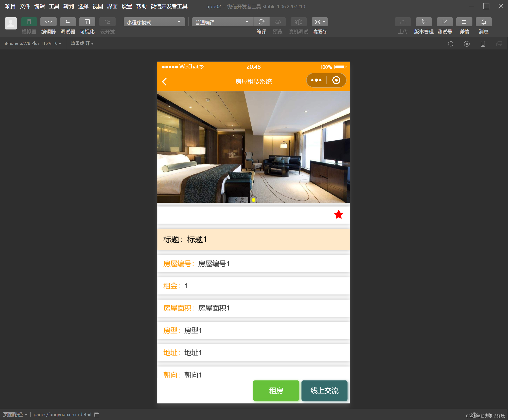Click the test account icon

pyautogui.click(x=445, y=22)
